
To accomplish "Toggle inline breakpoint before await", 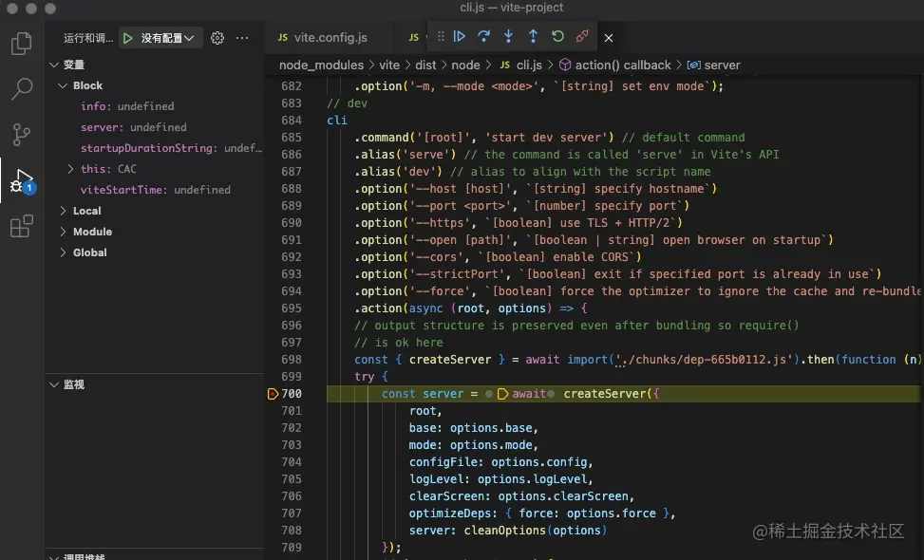I will click(x=502, y=394).
